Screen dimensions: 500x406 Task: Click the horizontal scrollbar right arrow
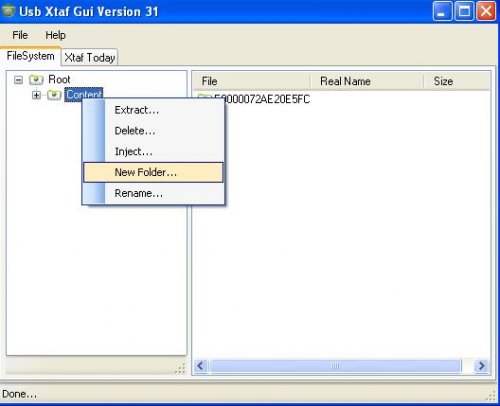pos(481,366)
